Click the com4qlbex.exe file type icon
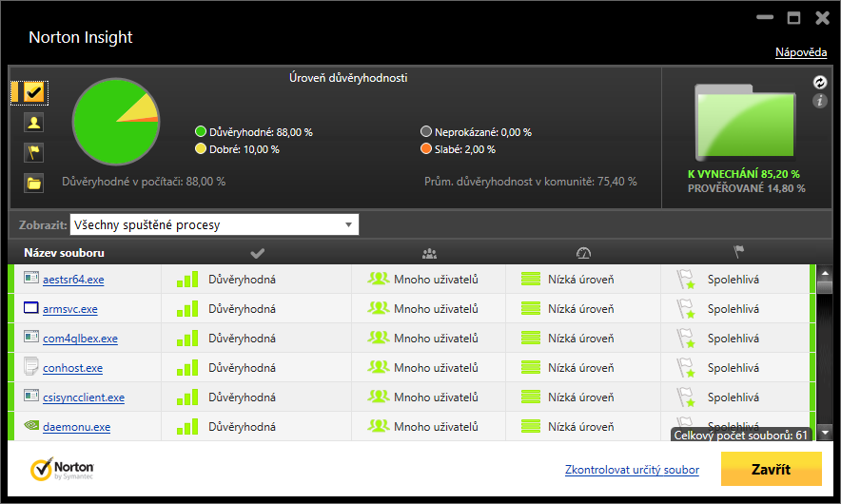The image size is (841, 504). point(31,337)
